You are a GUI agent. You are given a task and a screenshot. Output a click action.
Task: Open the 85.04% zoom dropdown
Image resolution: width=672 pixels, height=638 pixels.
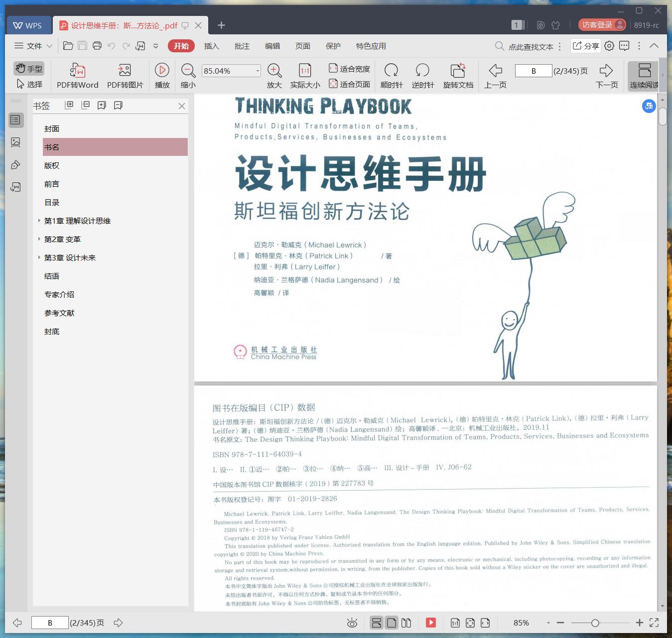pos(258,71)
